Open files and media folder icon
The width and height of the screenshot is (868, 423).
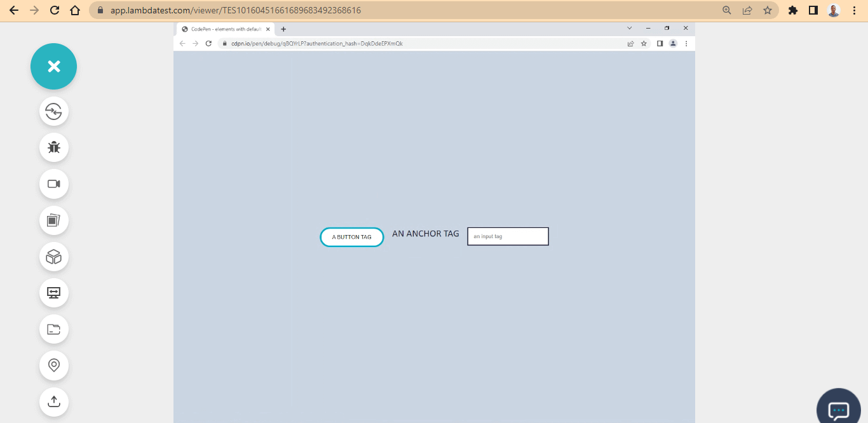tap(54, 329)
